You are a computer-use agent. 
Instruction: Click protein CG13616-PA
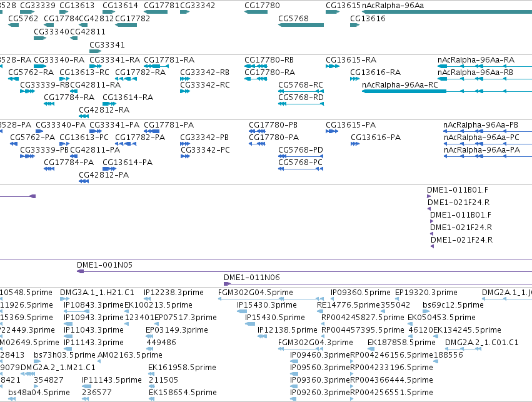click(x=376, y=138)
